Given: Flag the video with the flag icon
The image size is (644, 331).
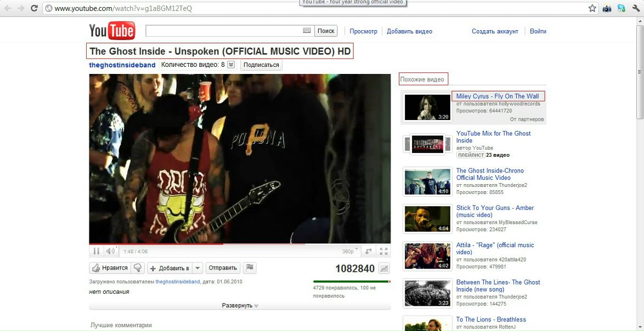Looking at the screenshot, I should [250, 268].
